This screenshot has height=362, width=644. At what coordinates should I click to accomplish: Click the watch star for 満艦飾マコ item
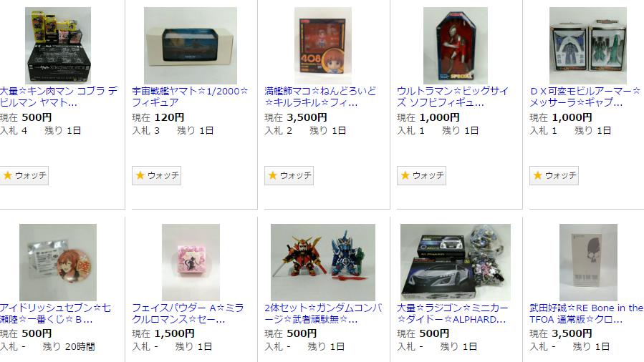tap(273, 175)
